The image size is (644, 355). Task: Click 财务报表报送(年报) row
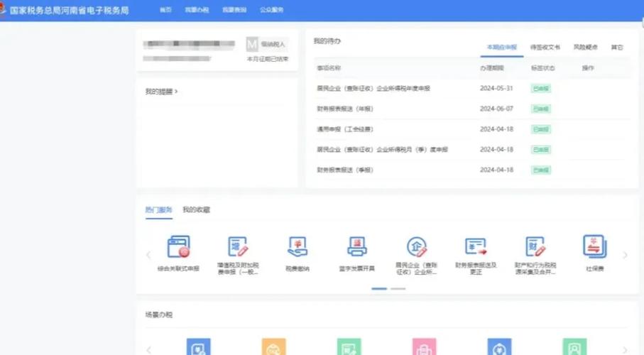pyautogui.click(x=471, y=109)
